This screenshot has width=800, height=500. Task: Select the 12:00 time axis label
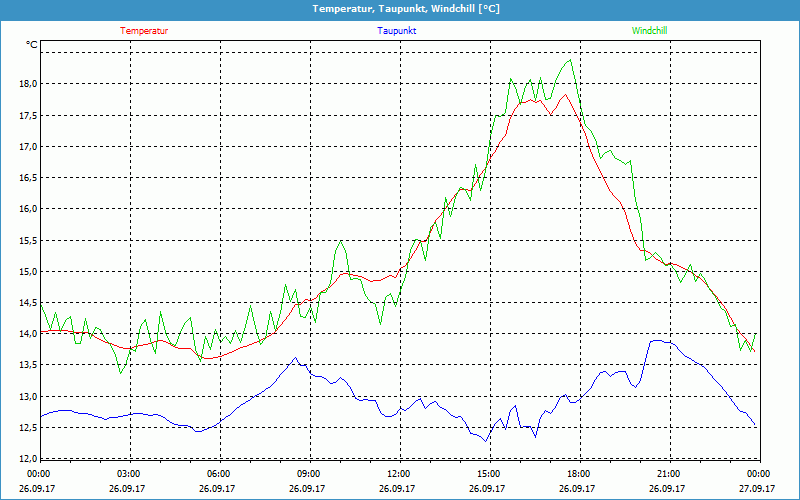point(398,474)
